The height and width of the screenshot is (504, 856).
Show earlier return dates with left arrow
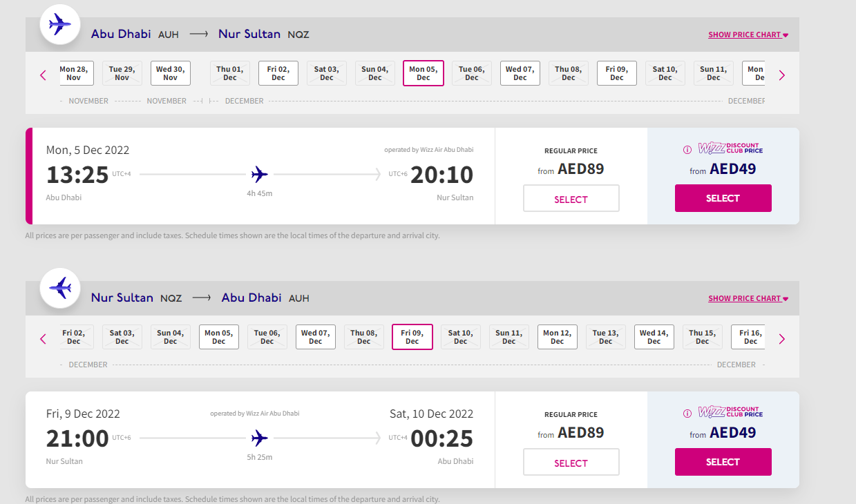tap(43, 339)
